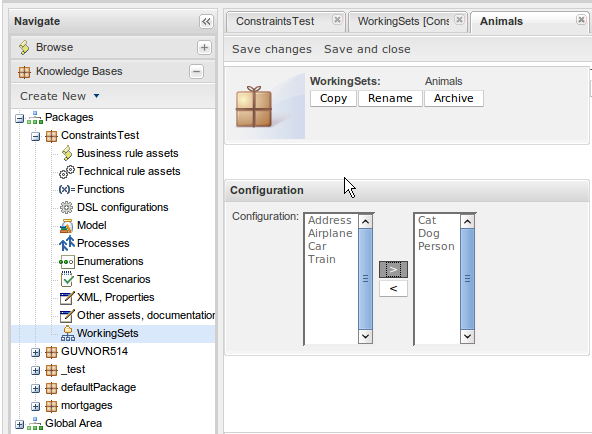Click Save and close
Image resolution: width=592 pixels, height=434 pixels.
coord(367,49)
